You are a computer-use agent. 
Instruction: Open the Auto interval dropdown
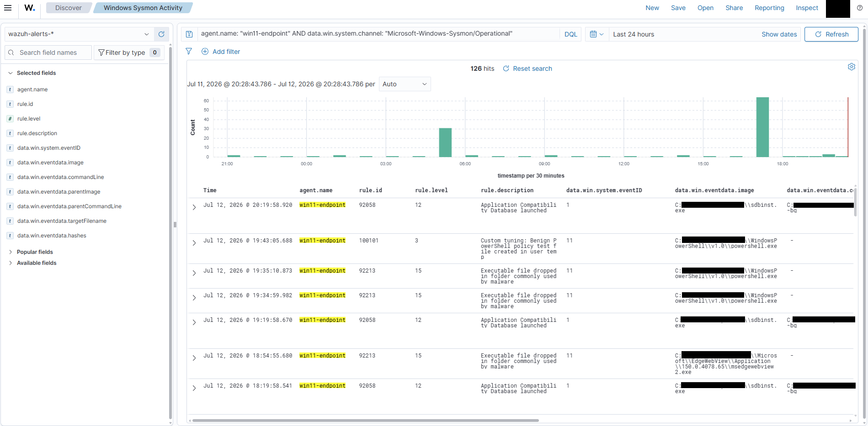(405, 84)
